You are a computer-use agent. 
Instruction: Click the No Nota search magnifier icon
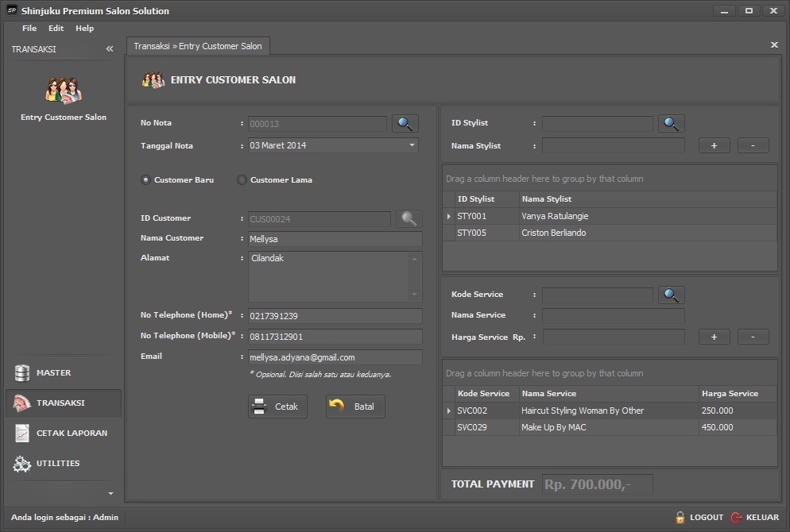[405, 124]
